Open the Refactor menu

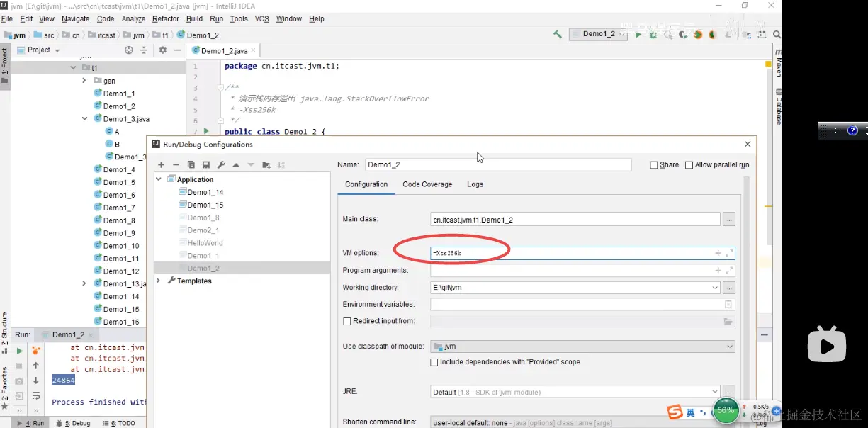pyautogui.click(x=166, y=19)
